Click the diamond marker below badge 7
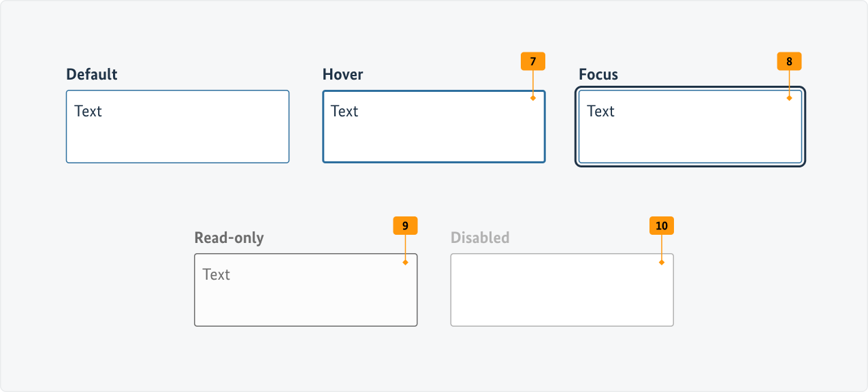The height and width of the screenshot is (392, 868). 533,98
